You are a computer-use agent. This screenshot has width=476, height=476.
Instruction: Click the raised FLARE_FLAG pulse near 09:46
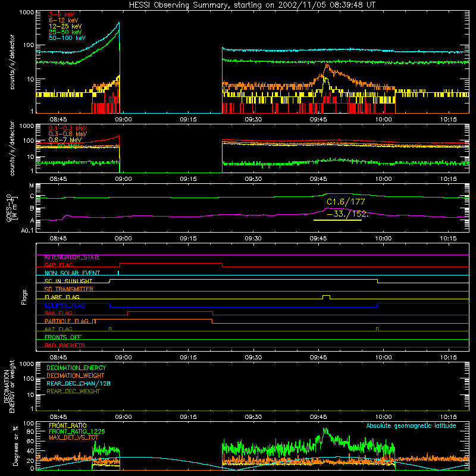click(326, 297)
